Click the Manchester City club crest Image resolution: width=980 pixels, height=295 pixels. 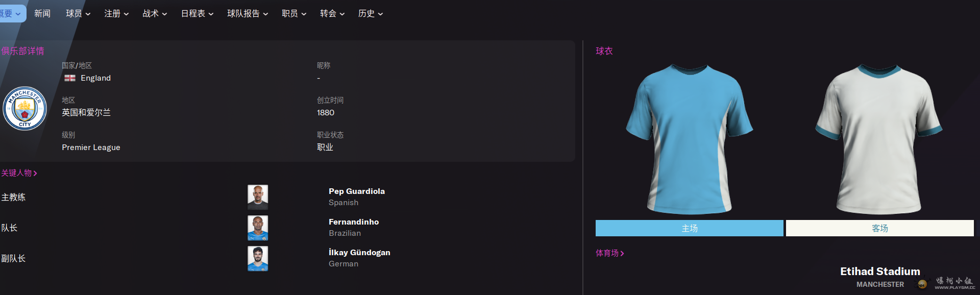point(24,109)
